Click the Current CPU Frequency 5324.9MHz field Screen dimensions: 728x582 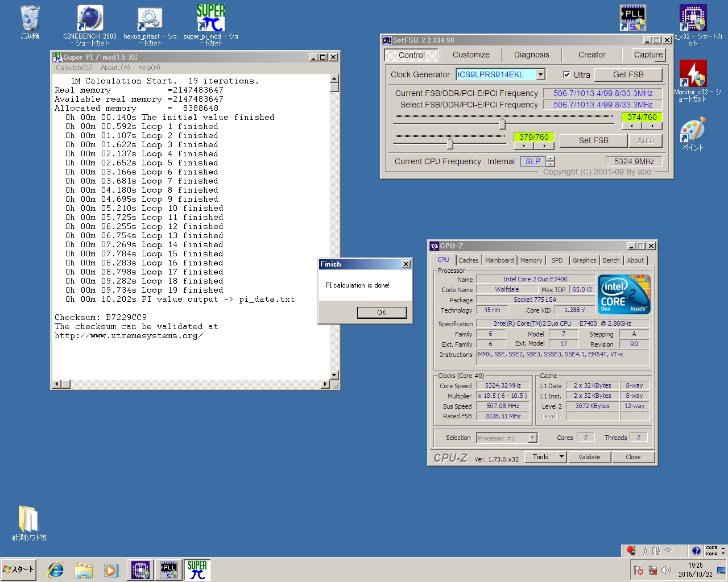[x=634, y=161]
